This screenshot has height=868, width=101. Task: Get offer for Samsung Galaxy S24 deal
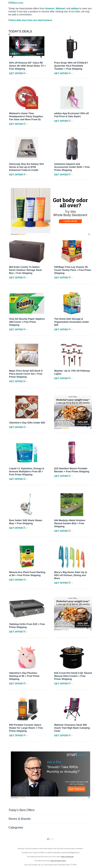coord(18,175)
